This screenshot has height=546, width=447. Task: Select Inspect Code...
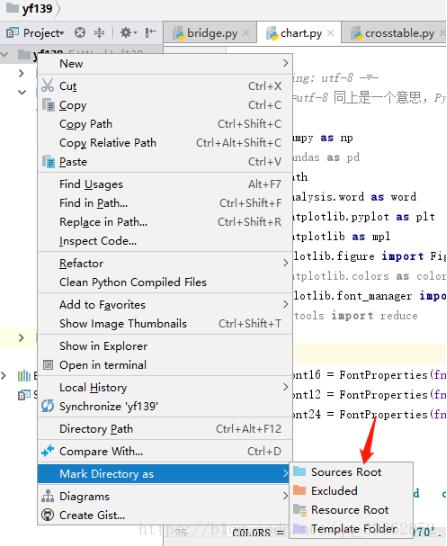click(165, 241)
